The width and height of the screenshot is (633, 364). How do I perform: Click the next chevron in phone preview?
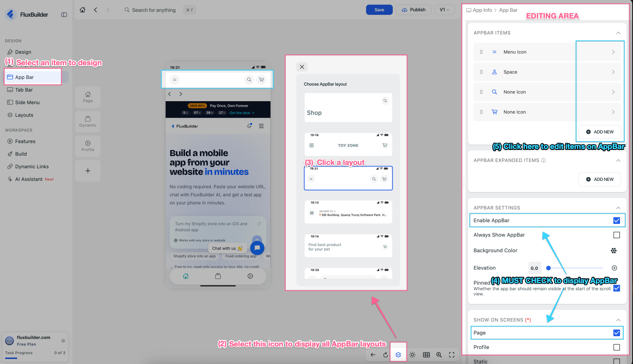[181, 94]
